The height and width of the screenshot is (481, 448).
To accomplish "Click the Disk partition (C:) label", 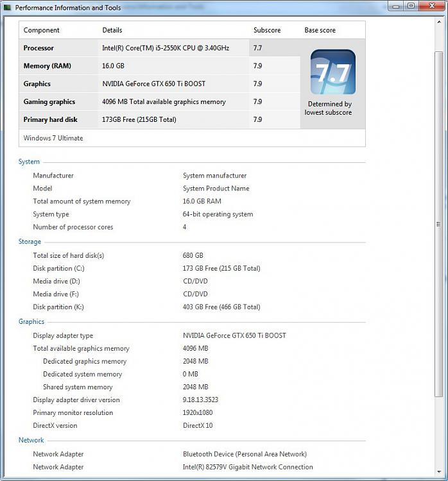I will click(58, 268).
